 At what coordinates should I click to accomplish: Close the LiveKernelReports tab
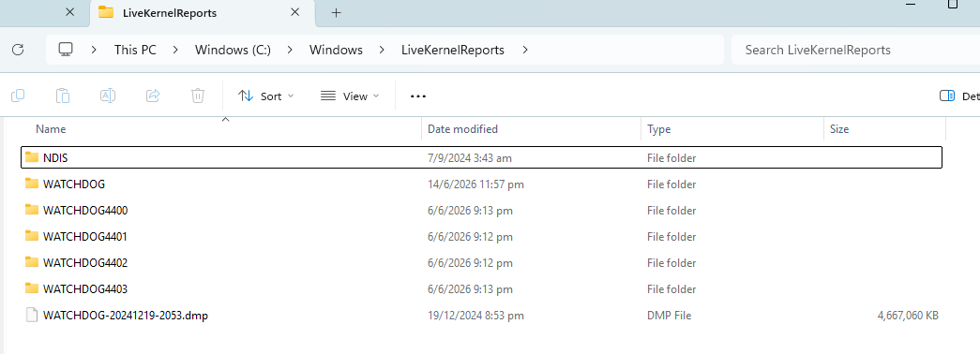tap(295, 12)
